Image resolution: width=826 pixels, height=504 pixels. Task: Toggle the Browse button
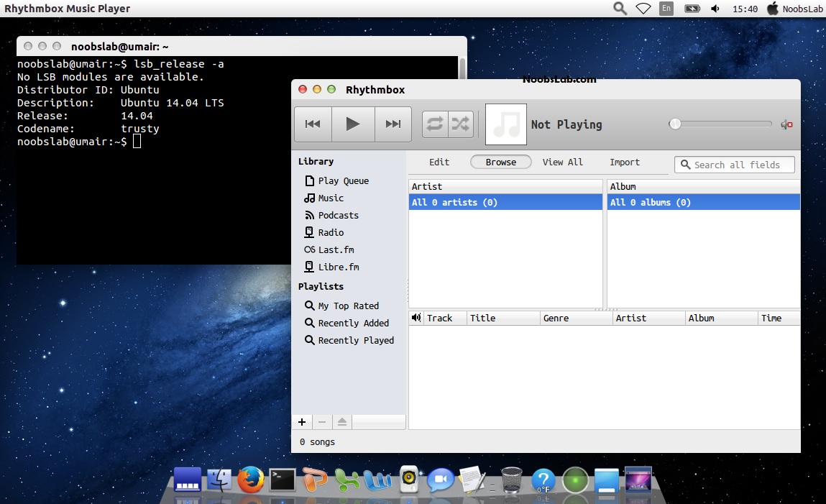pos(501,162)
